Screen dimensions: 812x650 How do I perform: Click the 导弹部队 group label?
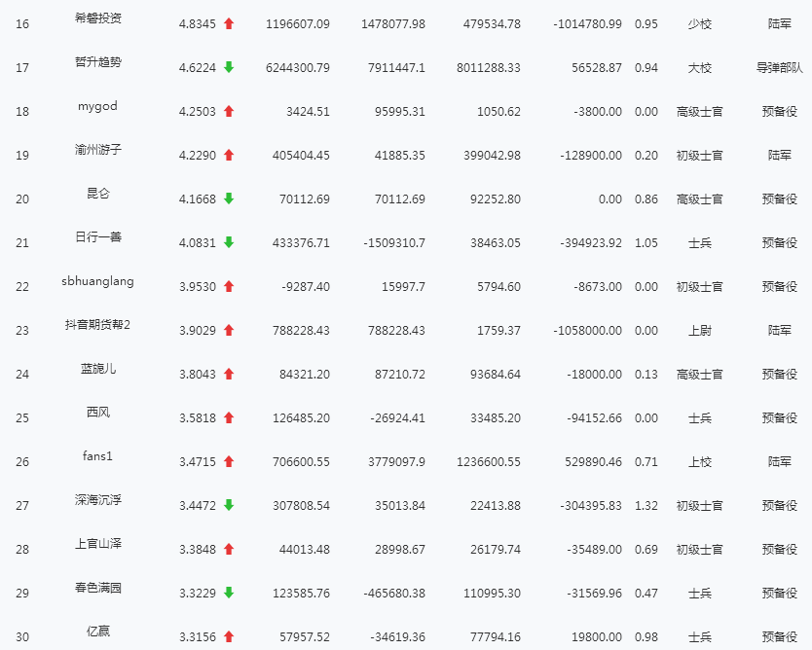point(779,68)
